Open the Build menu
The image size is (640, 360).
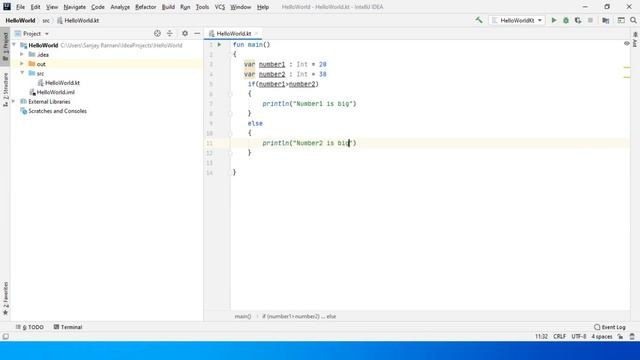tap(168, 7)
